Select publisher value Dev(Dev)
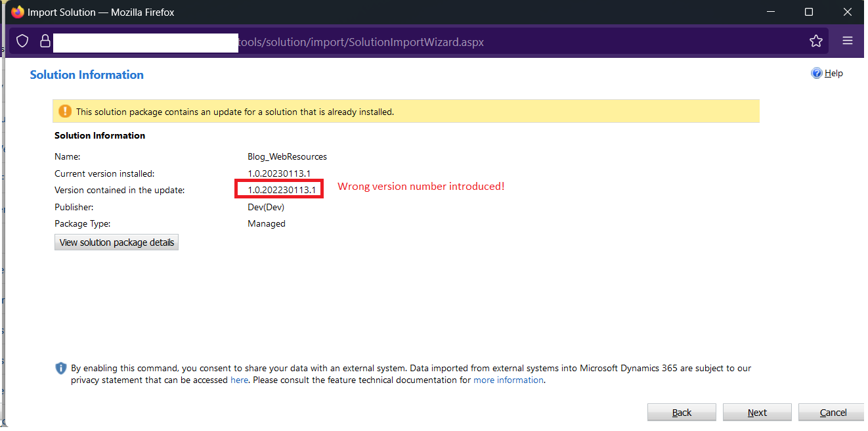 [x=266, y=207]
